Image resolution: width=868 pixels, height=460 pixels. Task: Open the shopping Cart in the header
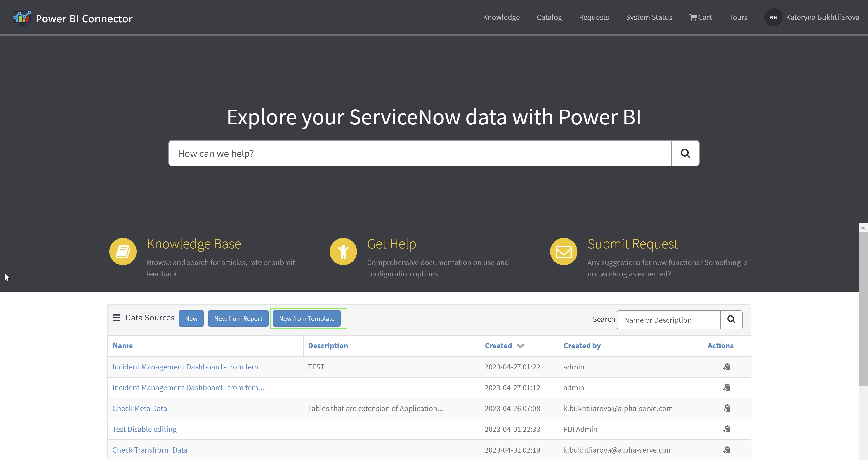click(x=701, y=17)
